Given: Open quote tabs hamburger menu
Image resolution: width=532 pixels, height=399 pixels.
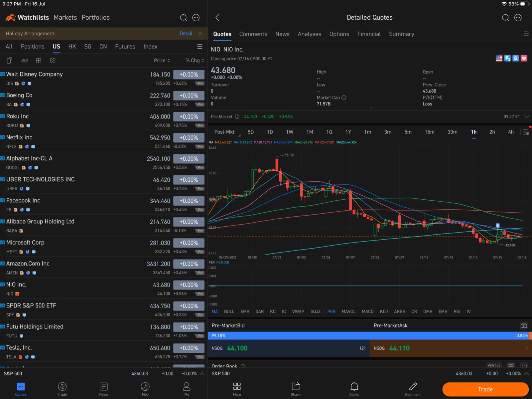Looking at the screenshot, I should pyautogui.click(x=526, y=34).
